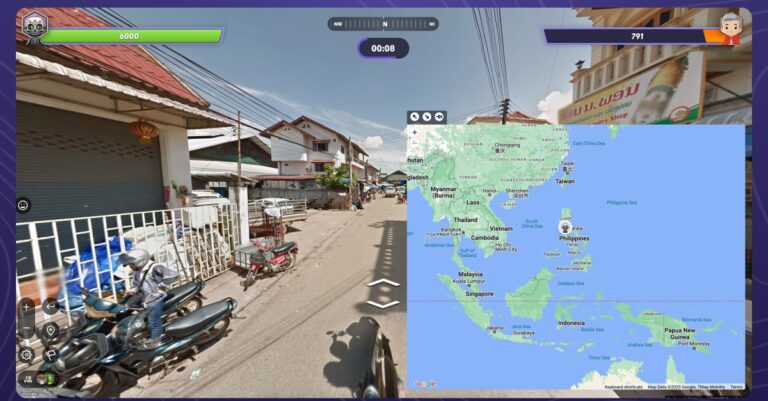Open the game settings gear
Viewport: 768px width, 401px height.
(x=26, y=354)
